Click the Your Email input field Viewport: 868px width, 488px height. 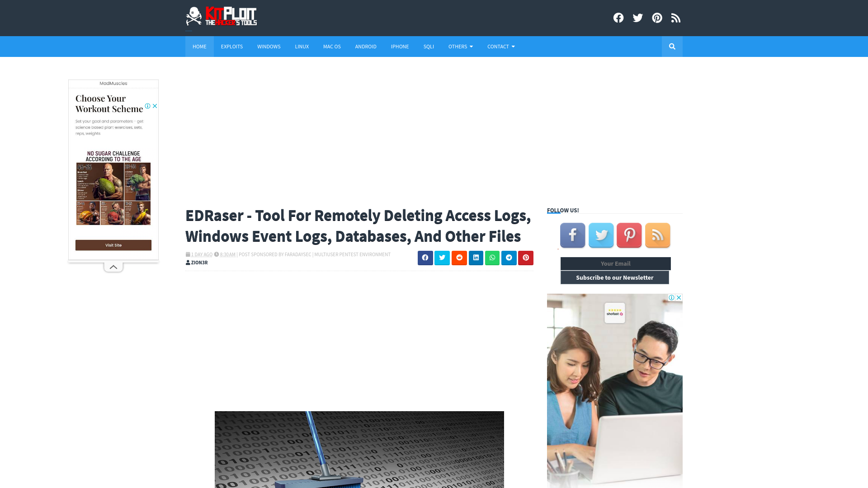pyautogui.click(x=616, y=263)
